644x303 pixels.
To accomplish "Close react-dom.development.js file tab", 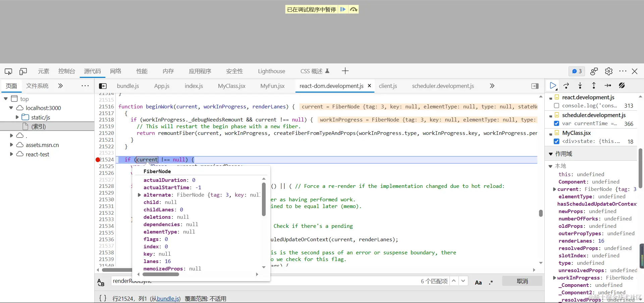I will [369, 86].
